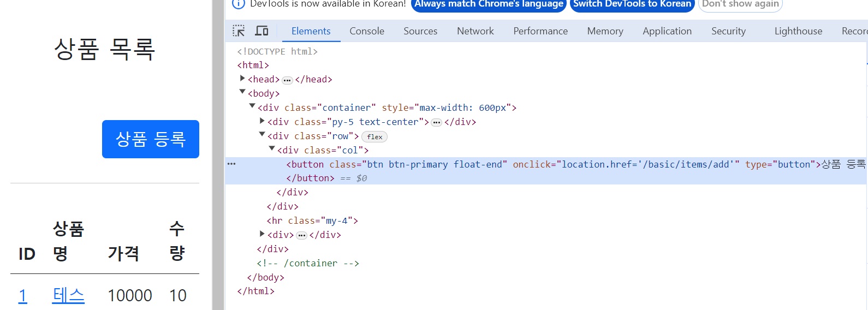Collapse the row div triangle
Screen dimensions: 868x310
[262, 135]
